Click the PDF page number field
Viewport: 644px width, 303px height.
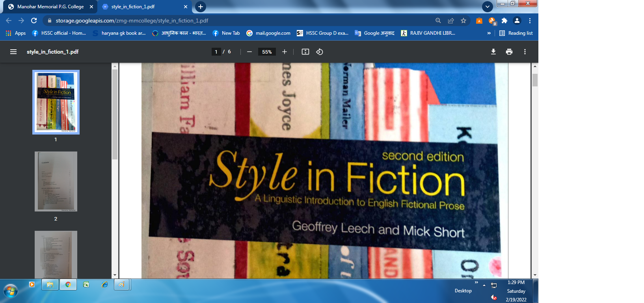point(216,52)
